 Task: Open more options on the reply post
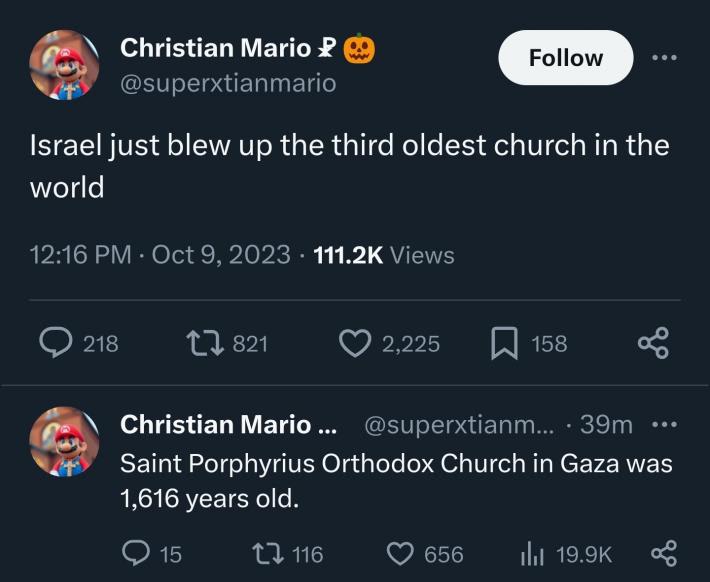(664, 425)
